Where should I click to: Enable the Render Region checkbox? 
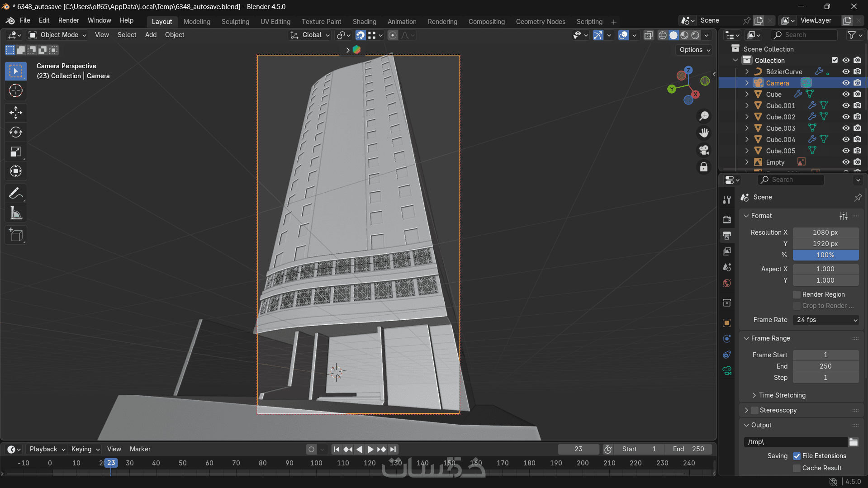797,294
